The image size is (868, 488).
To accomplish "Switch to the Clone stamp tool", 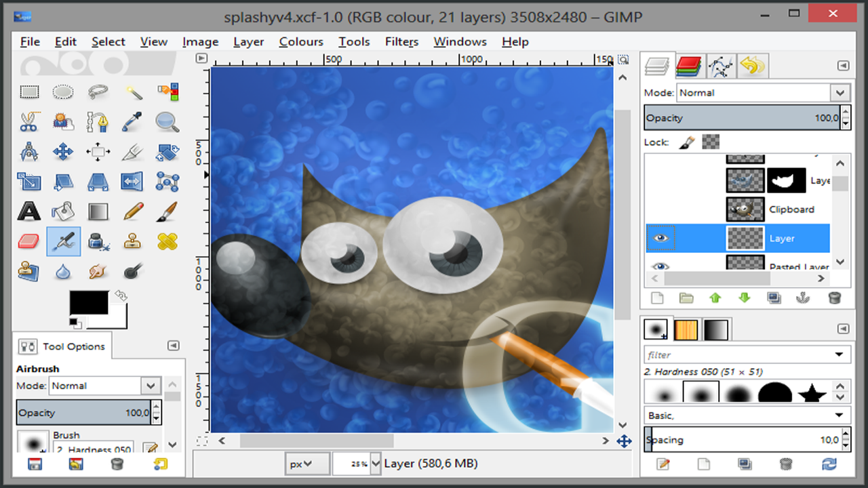I will pos(132,241).
